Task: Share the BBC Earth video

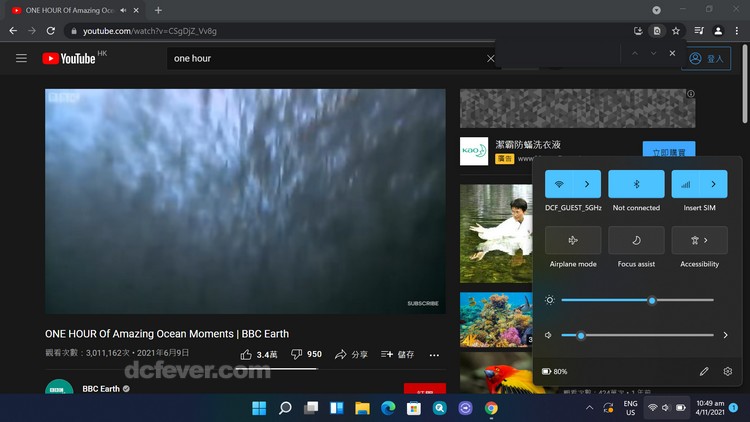Action: point(351,354)
